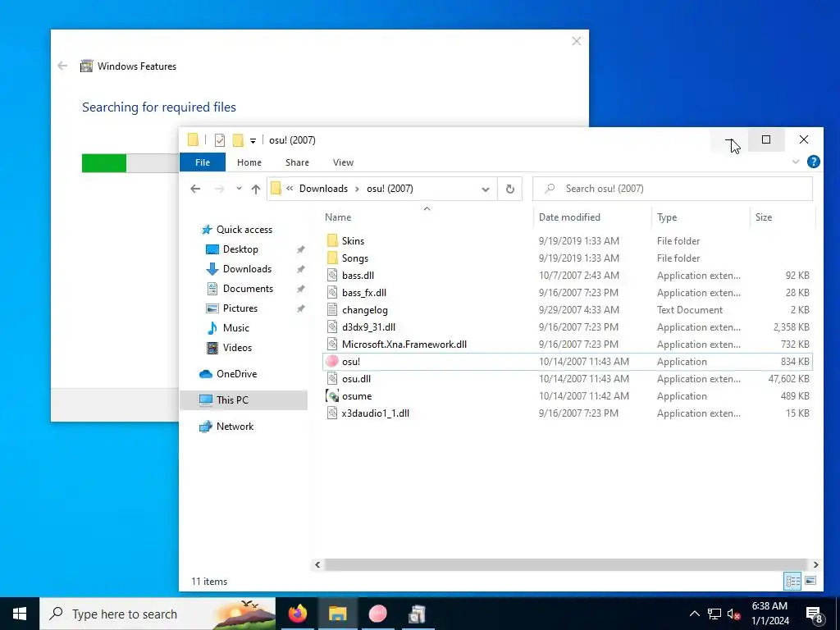Select the Microsoft.Xna.Framework.dll file icon

point(332,344)
